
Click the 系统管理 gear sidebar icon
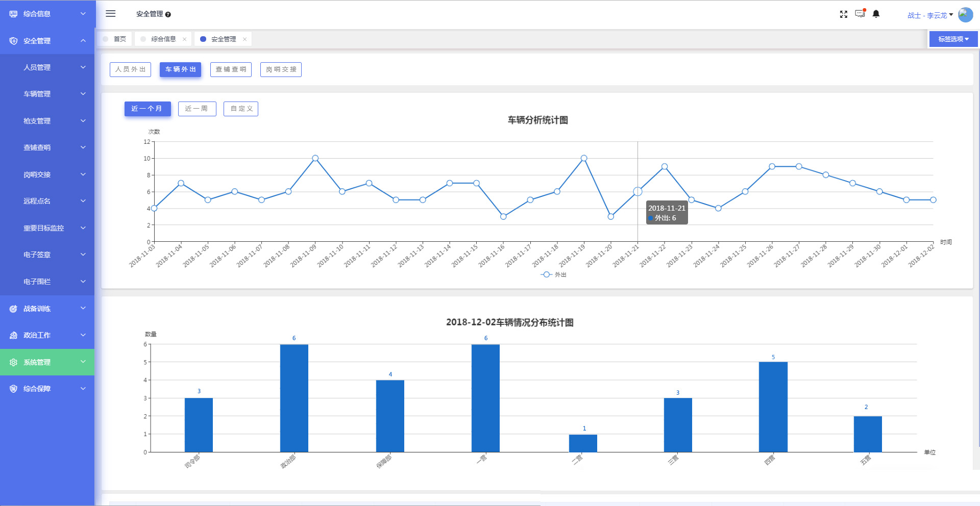tap(13, 362)
